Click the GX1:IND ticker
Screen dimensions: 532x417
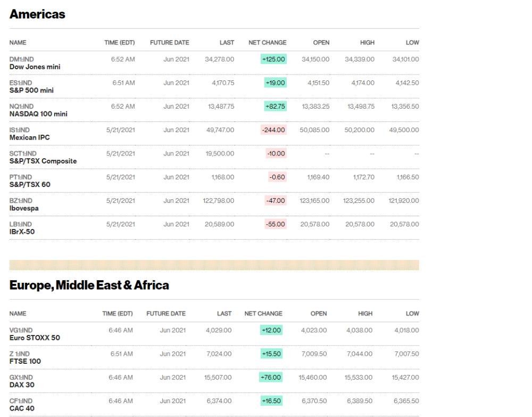point(21,377)
